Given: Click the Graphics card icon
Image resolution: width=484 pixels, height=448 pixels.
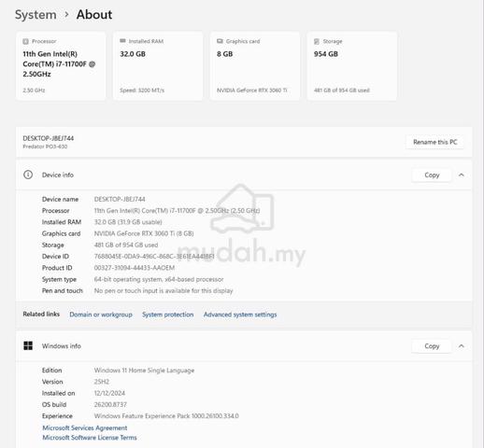Looking at the screenshot, I should [x=220, y=41].
